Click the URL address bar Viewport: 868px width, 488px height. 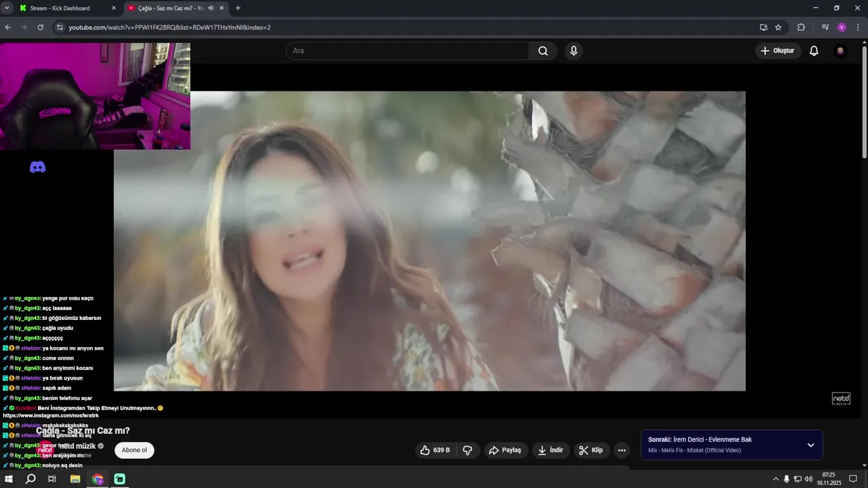[x=407, y=27]
